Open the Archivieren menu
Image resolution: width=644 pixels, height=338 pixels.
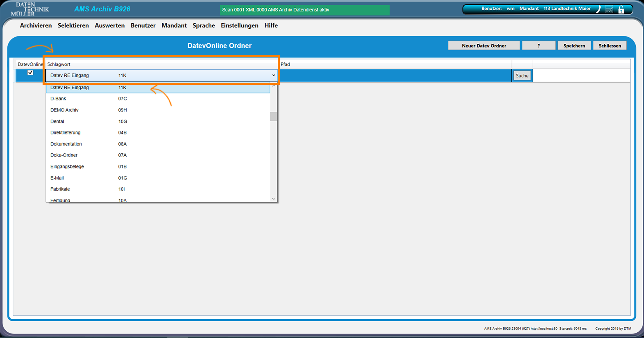[36, 25]
